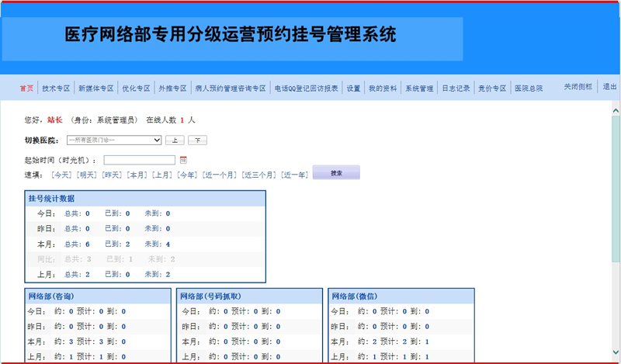Quick-fill date with 今年

[x=187, y=175]
